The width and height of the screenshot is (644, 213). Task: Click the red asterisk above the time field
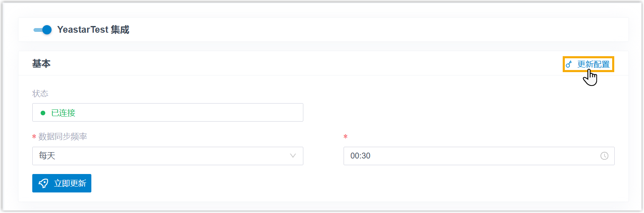346,137
